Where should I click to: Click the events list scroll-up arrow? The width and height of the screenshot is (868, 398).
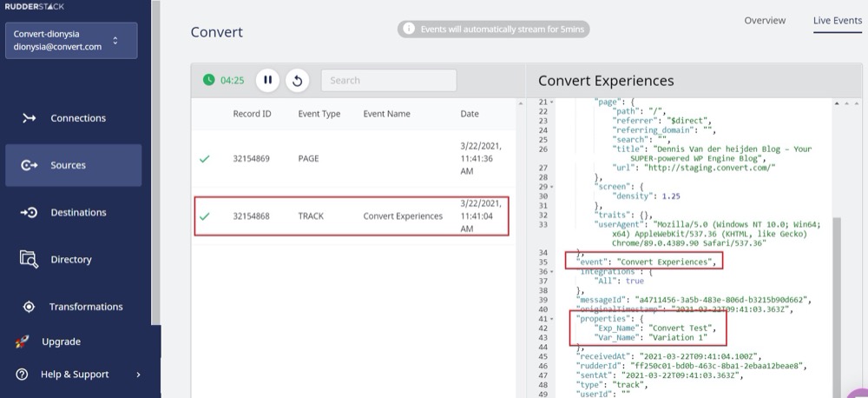pos(520,103)
